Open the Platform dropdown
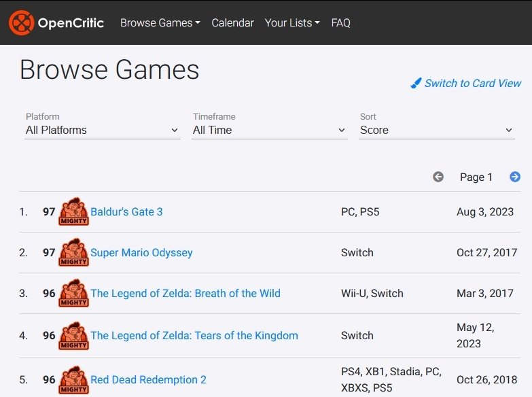The image size is (532, 397). (102, 130)
